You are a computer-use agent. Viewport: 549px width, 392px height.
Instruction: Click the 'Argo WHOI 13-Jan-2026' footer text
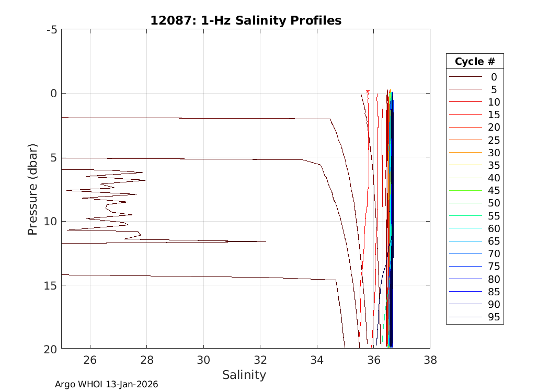107,384
